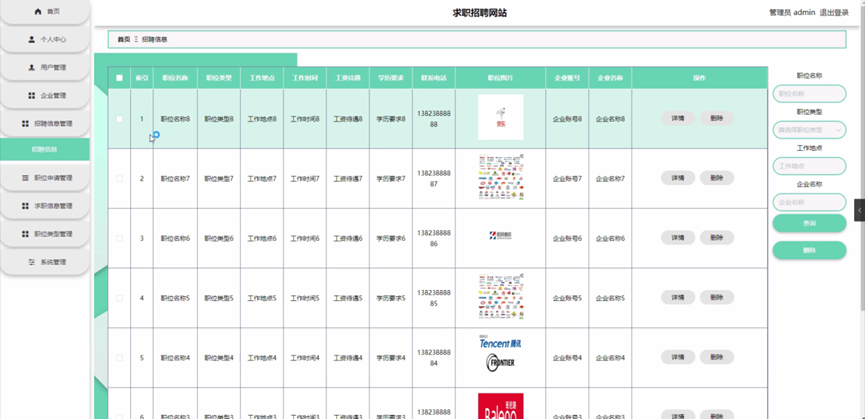Screen dimensions: 865x419
Task: Toggle the select-all checkbox in table header
Action: pos(119,78)
